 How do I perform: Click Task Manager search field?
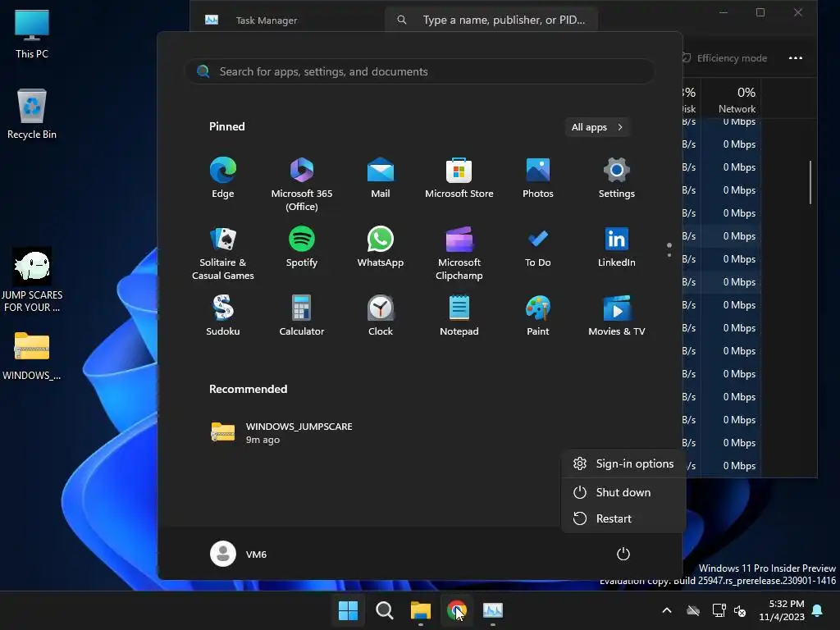point(491,20)
